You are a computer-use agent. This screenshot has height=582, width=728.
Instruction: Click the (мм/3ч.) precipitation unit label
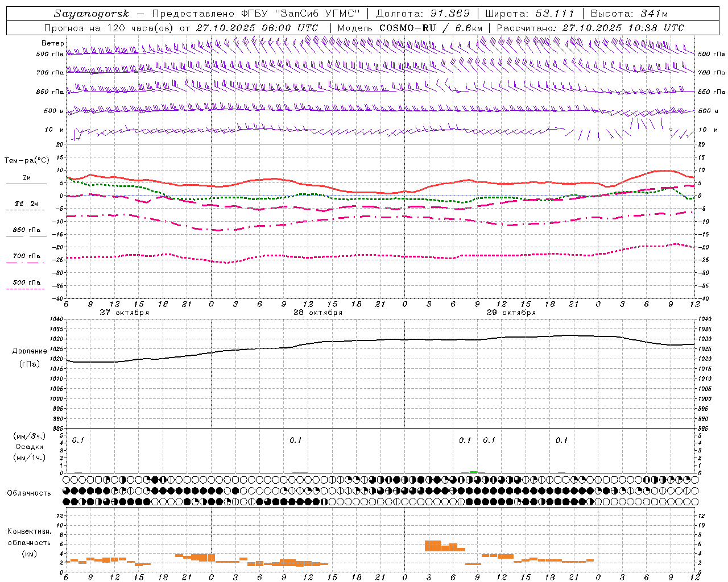30,436
